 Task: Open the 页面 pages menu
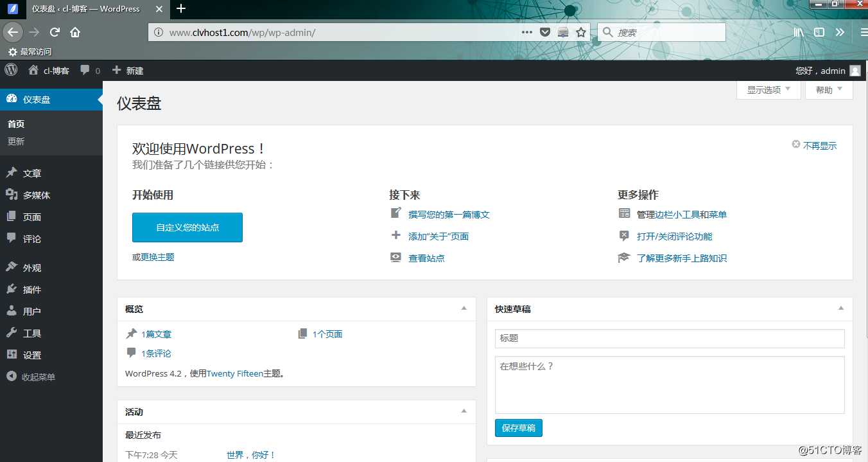tap(51, 217)
